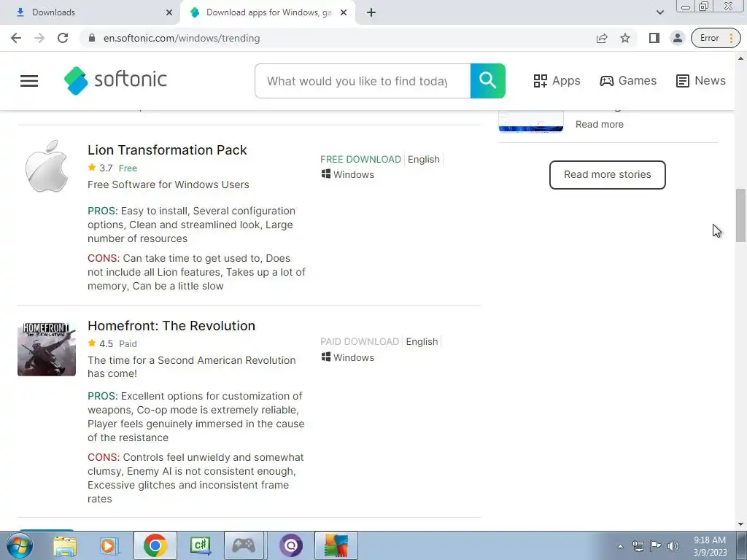Open the Windows Start menu

(19, 545)
